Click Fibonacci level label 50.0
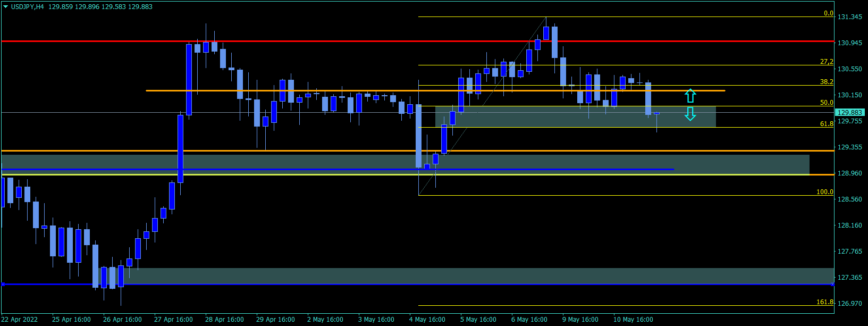 [x=827, y=103]
